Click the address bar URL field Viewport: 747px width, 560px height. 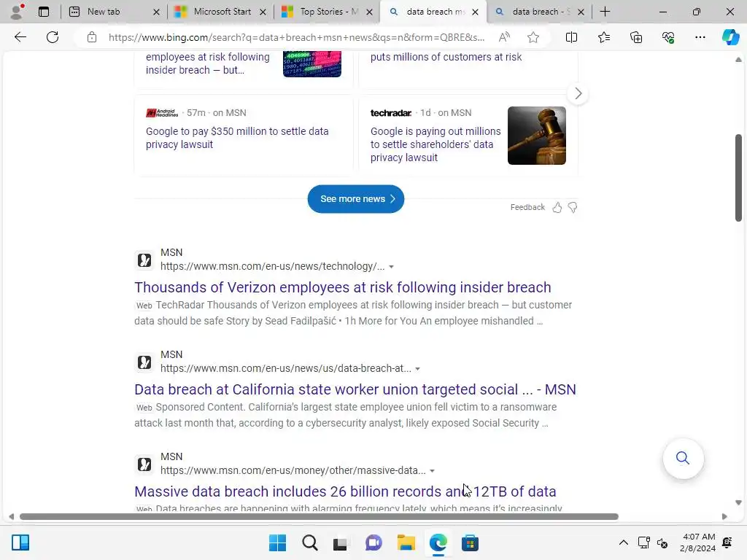coord(296,37)
